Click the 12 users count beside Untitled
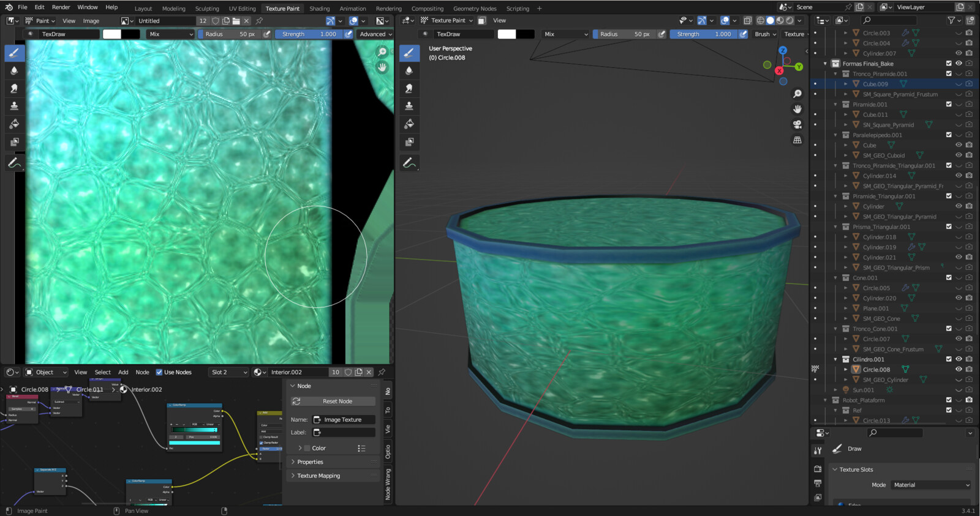Image resolution: width=980 pixels, height=516 pixels. tap(203, 21)
